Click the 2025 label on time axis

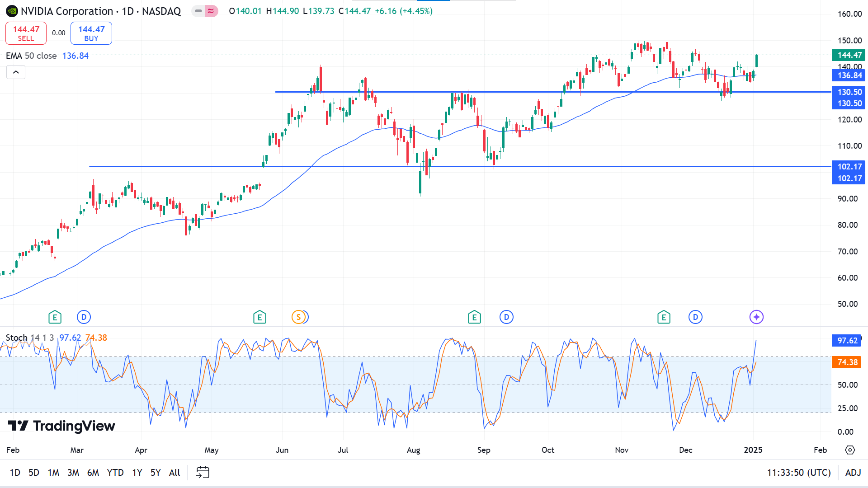coord(753,450)
